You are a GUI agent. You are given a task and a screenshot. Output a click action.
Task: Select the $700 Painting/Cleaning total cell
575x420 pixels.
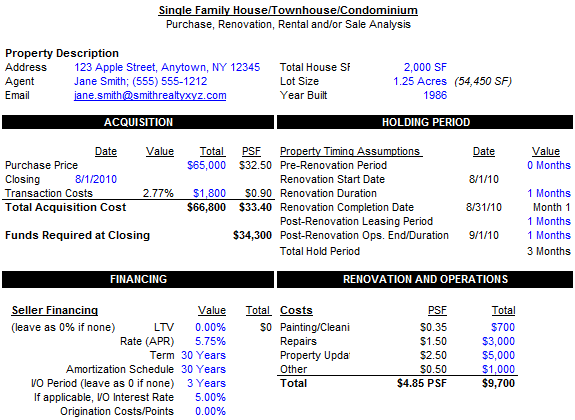tap(503, 327)
